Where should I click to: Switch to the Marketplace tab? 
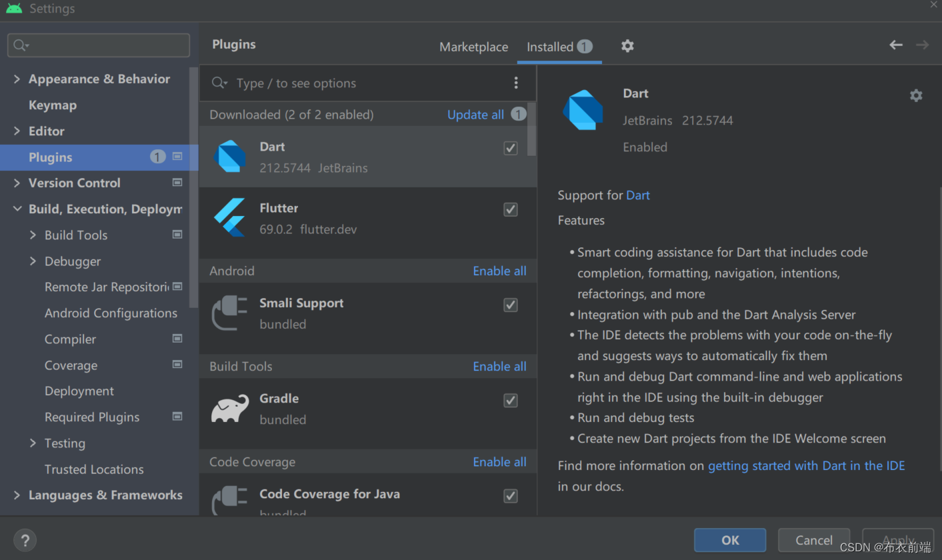point(473,47)
